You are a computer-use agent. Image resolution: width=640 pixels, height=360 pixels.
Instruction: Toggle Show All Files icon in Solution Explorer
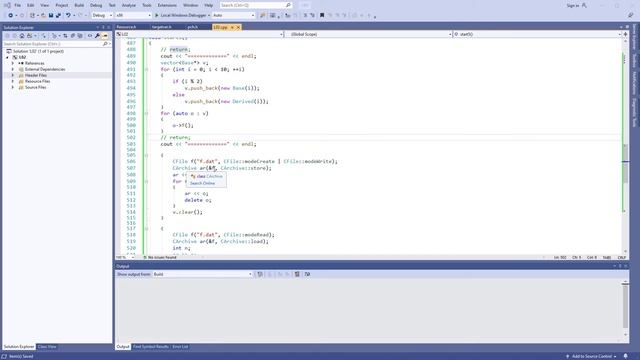[x=80, y=36]
